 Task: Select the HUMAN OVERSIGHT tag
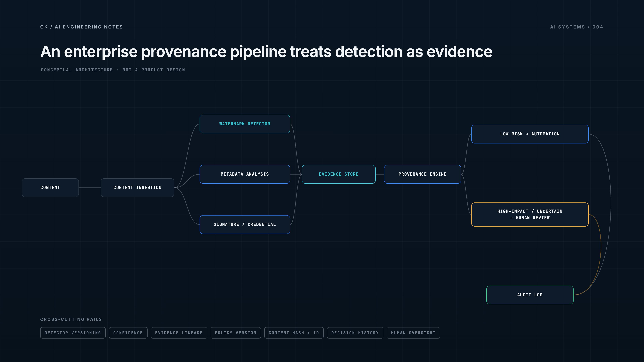coord(413,333)
